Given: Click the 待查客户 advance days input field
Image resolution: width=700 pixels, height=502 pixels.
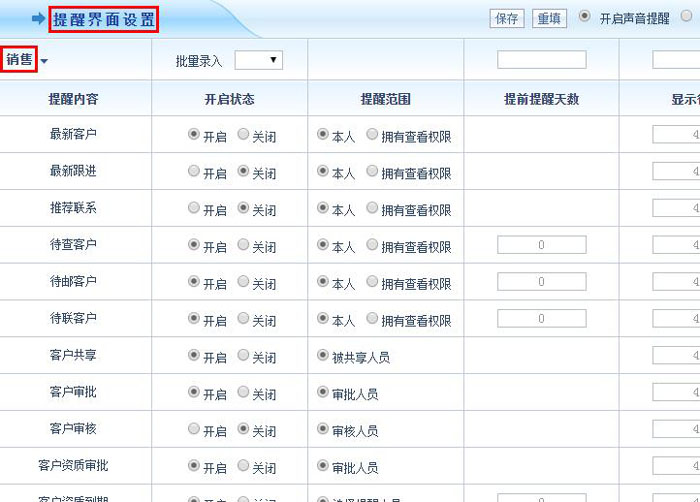Looking at the screenshot, I should point(541,245).
